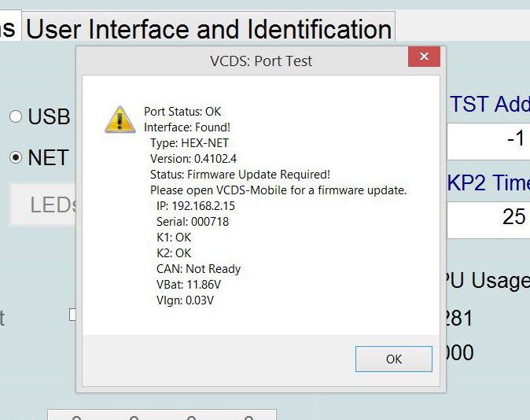Click OK in the Port Test dialog
This screenshot has height=420, width=530.
point(394,359)
